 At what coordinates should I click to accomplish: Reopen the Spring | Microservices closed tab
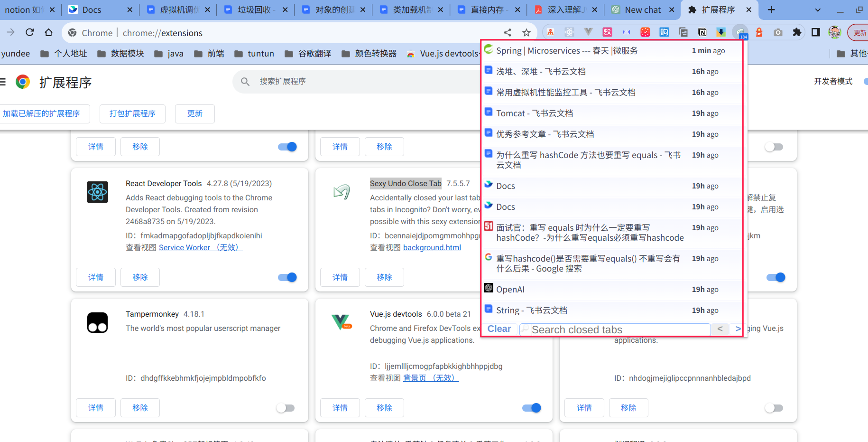[x=612, y=51]
